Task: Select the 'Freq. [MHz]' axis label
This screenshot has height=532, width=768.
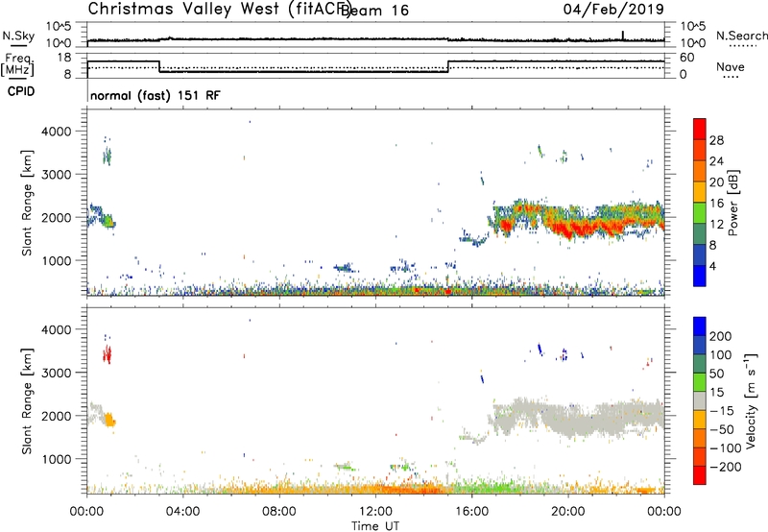Action: click(18, 64)
